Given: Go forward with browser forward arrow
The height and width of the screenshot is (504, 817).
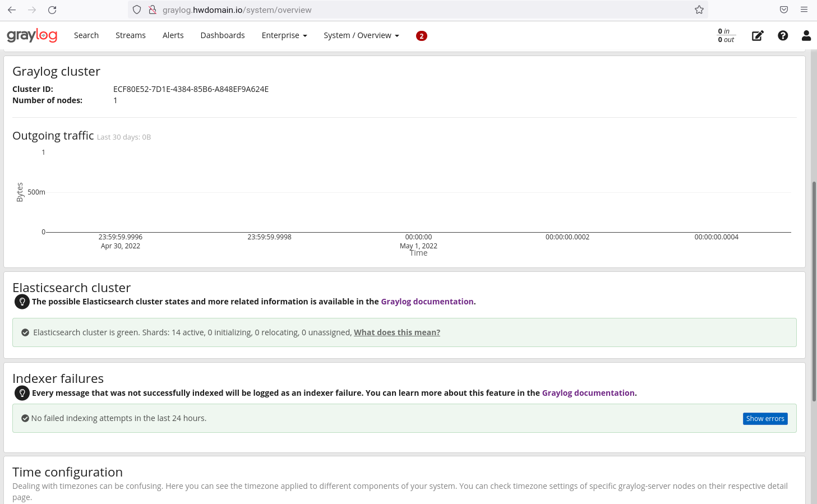Looking at the screenshot, I should point(32,10).
